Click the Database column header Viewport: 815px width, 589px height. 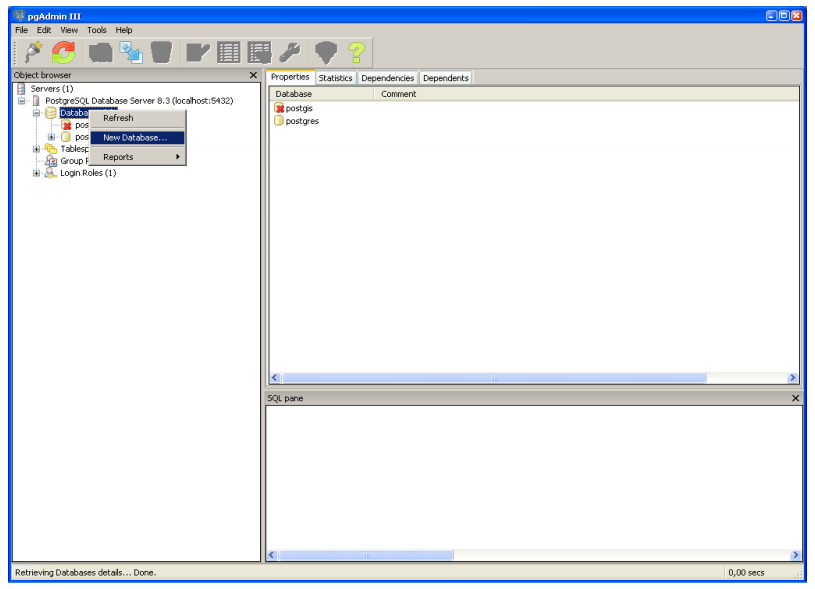click(321, 94)
